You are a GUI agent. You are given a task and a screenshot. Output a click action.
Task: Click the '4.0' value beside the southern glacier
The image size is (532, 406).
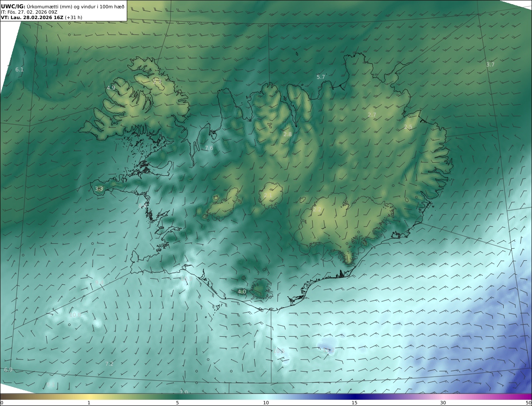(242, 292)
